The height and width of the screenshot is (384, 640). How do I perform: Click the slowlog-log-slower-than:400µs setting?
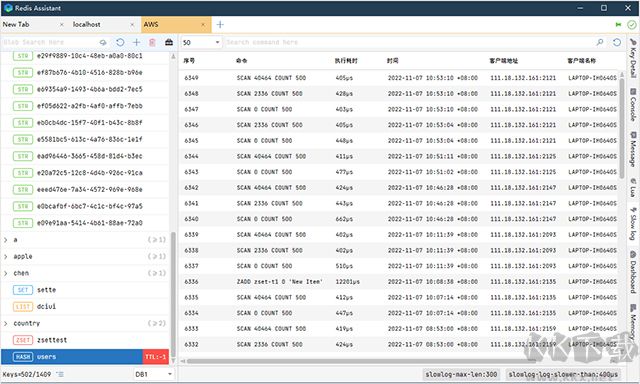[x=564, y=374]
